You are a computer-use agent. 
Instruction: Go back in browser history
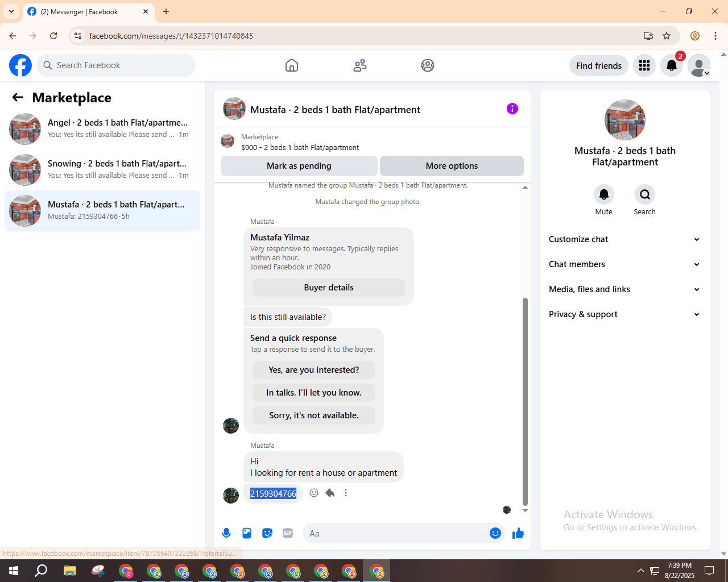[13, 36]
